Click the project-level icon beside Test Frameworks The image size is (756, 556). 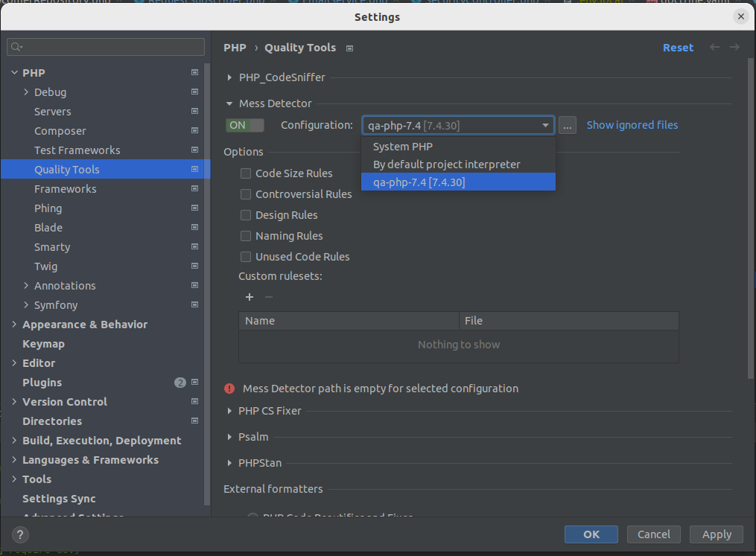195,150
